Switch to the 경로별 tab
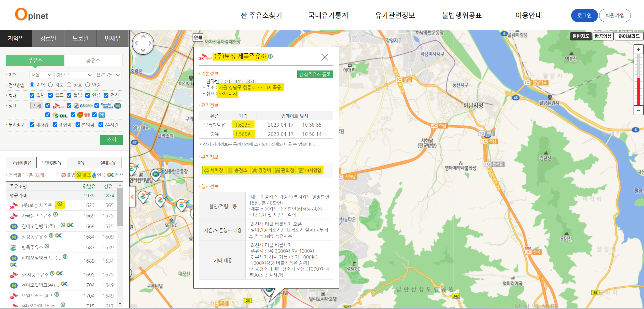Screen dimensions: 644x309 [x=48, y=38]
